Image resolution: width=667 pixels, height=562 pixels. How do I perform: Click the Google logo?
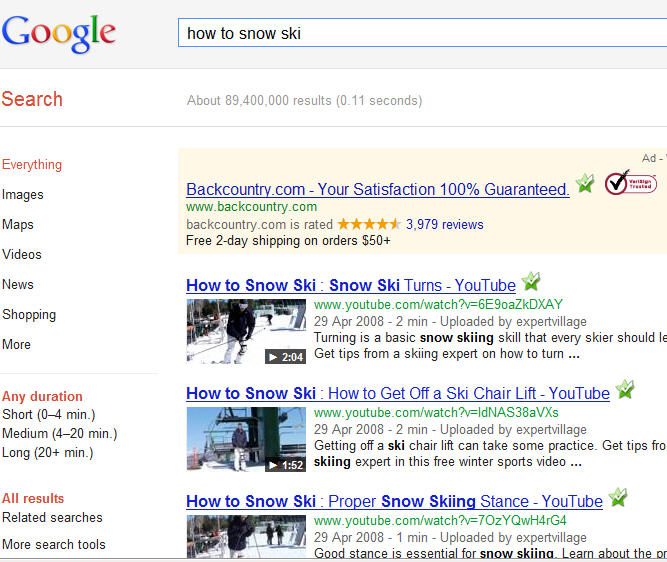pyautogui.click(x=59, y=33)
